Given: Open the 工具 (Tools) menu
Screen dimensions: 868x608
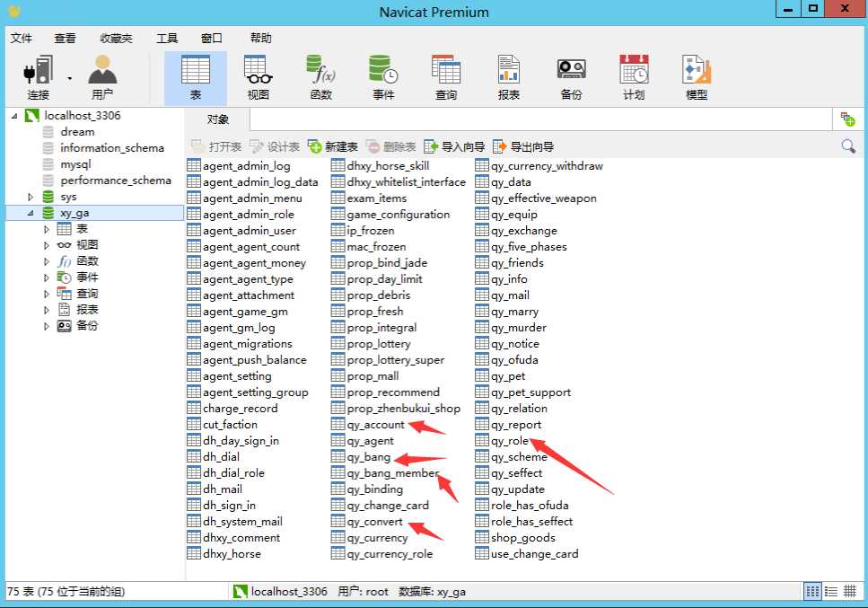Looking at the screenshot, I should [x=167, y=38].
